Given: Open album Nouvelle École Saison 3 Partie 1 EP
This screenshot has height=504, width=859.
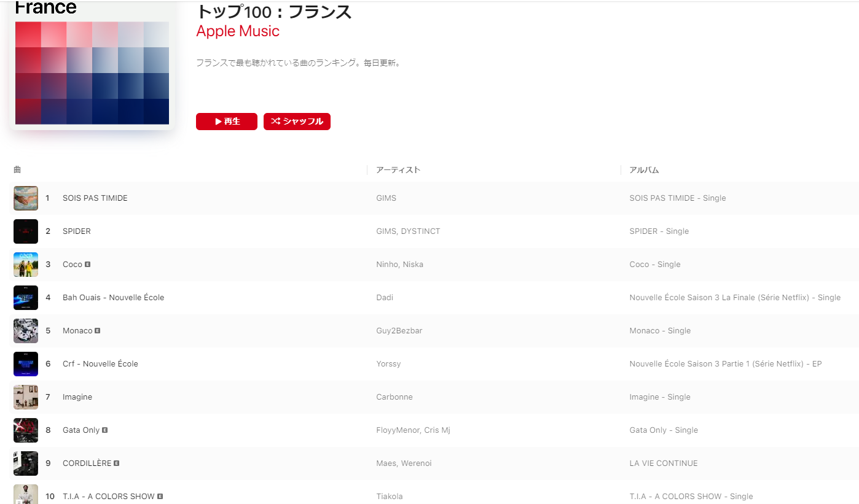Looking at the screenshot, I should [726, 364].
